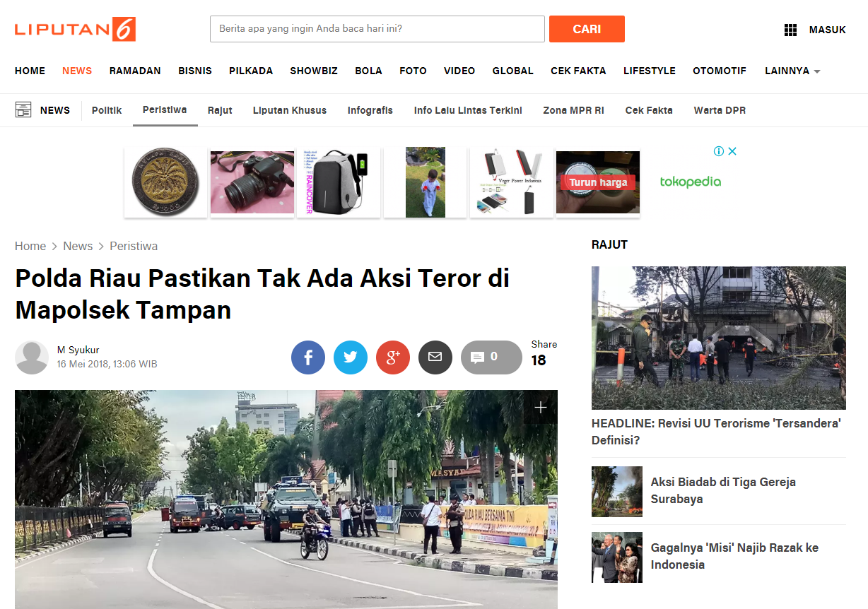The width and height of the screenshot is (868, 609).
Task: Click the Liputan6 logo
Action: pos(75,30)
